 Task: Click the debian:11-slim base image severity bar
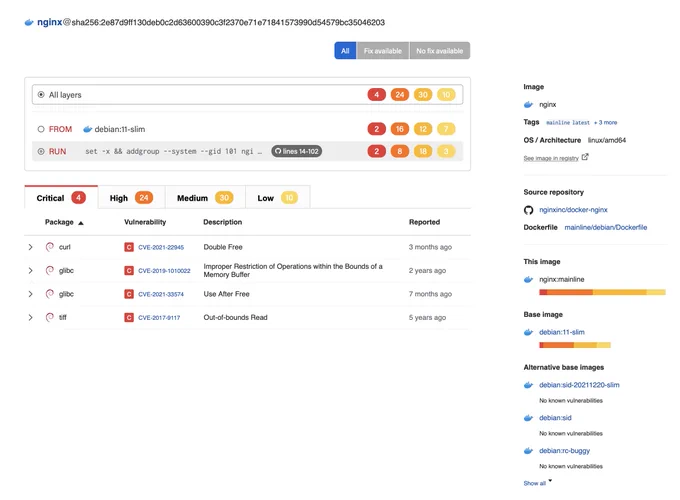click(575, 345)
